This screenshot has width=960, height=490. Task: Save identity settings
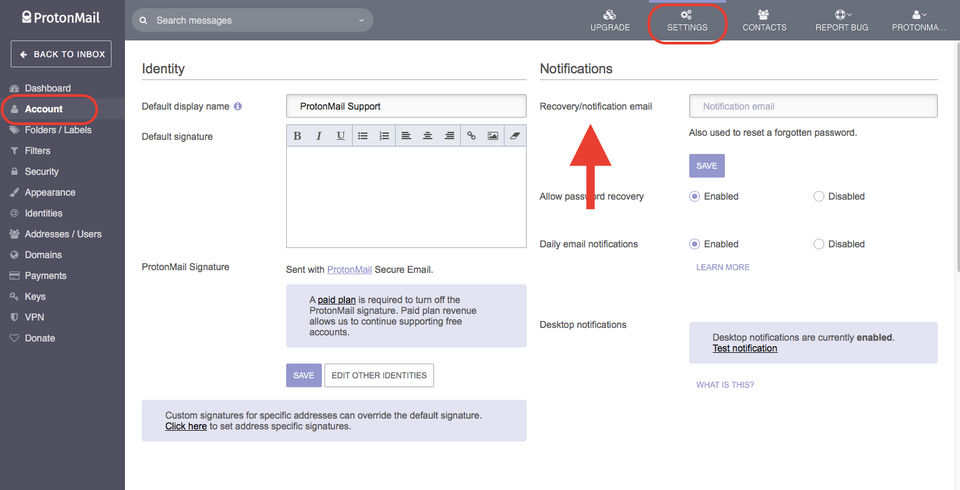point(304,375)
